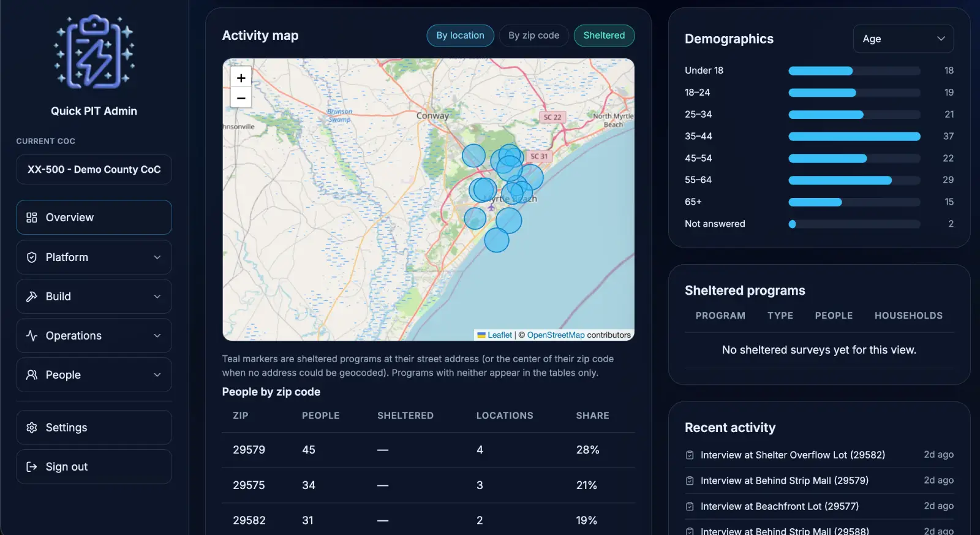980x535 pixels.
Task: Zoom out on the activity map
Action: click(x=241, y=98)
